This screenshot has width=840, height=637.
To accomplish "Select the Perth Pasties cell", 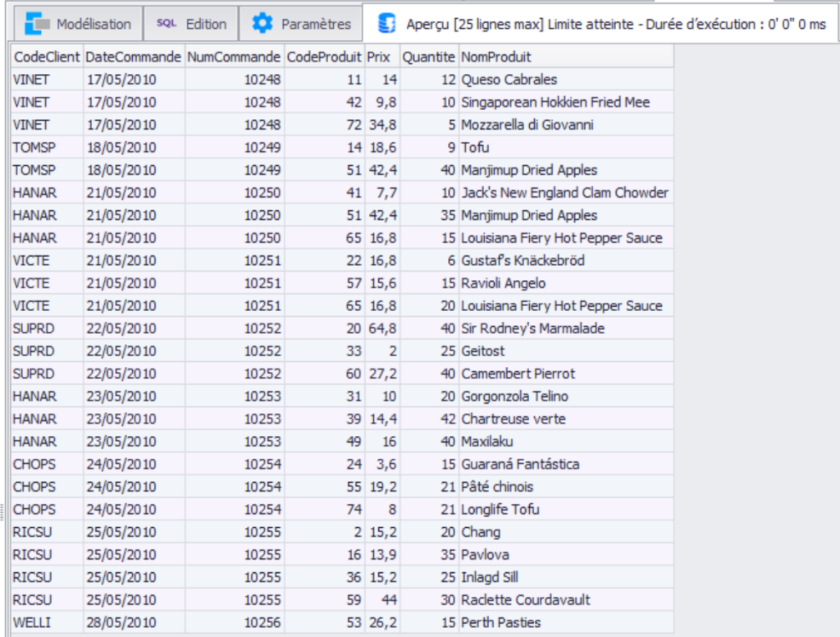I will pos(566,622).
